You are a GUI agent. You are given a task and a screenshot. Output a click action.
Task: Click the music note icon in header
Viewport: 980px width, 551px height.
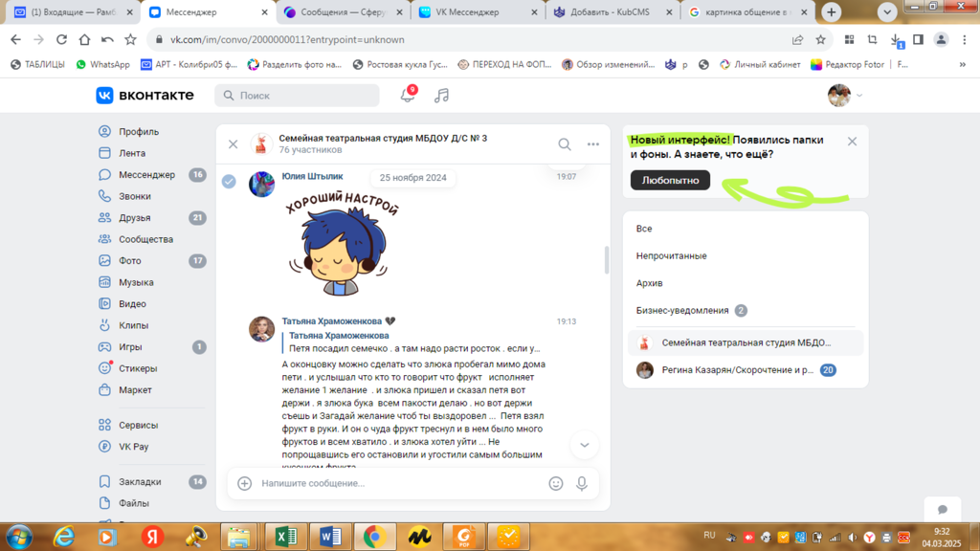pos(441,96)
